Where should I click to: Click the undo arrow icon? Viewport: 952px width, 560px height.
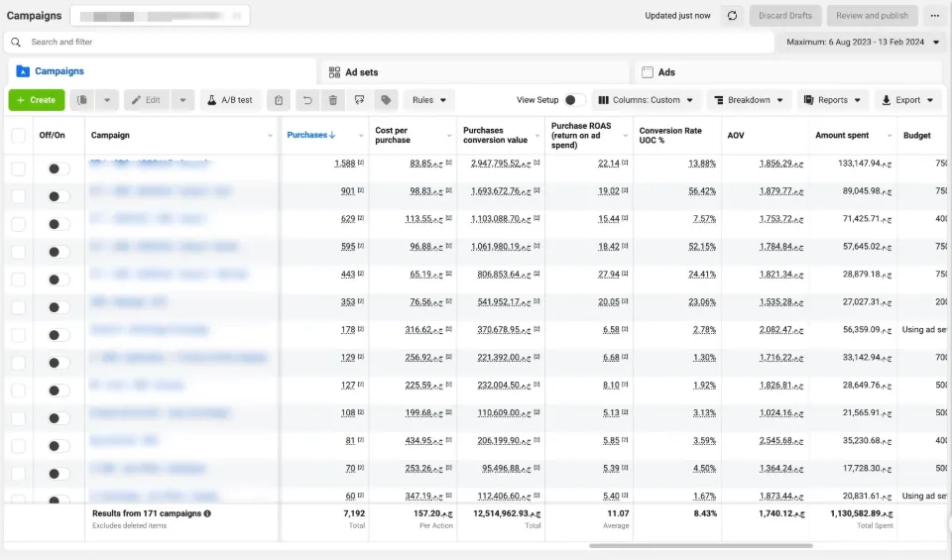tap(307, 100)
